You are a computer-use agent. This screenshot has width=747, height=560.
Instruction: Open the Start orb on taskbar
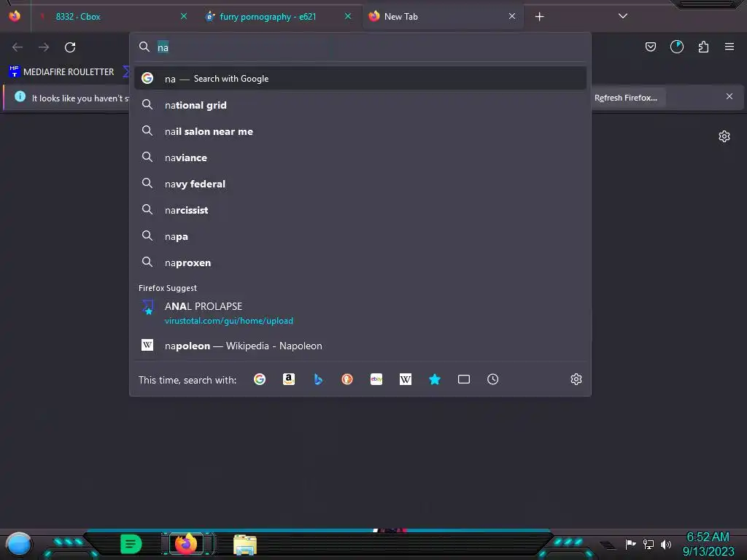click(x=19, y=544)
